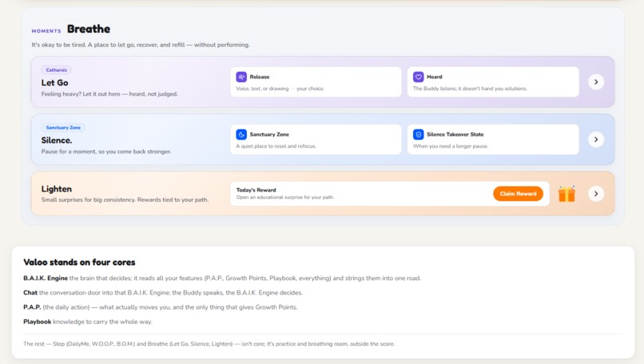This screenshot has width=644, height=364.
Task: Click the purple Release icon
Action: click(x=241, y=77)
